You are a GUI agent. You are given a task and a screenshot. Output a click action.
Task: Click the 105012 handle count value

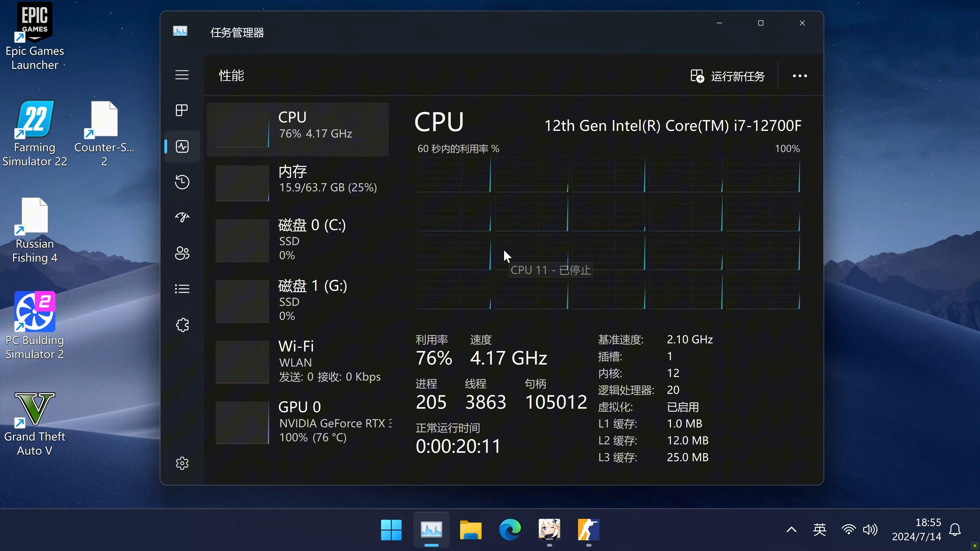(556, 402)
